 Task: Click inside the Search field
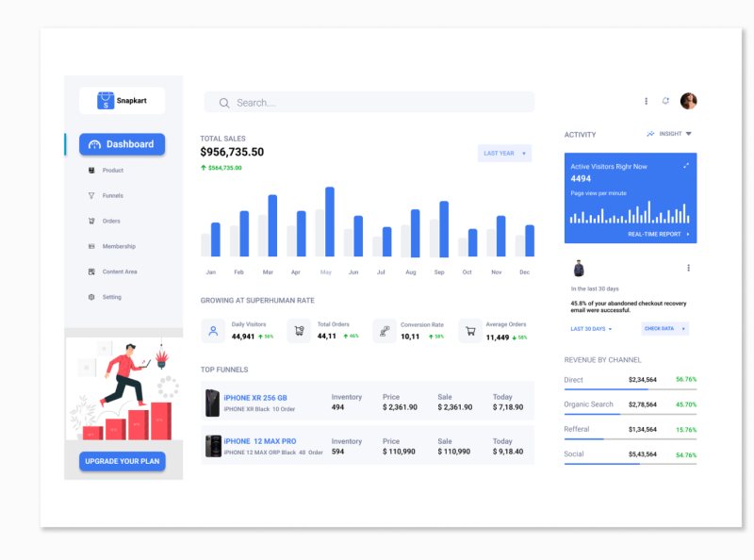click(x=368, y=102)
